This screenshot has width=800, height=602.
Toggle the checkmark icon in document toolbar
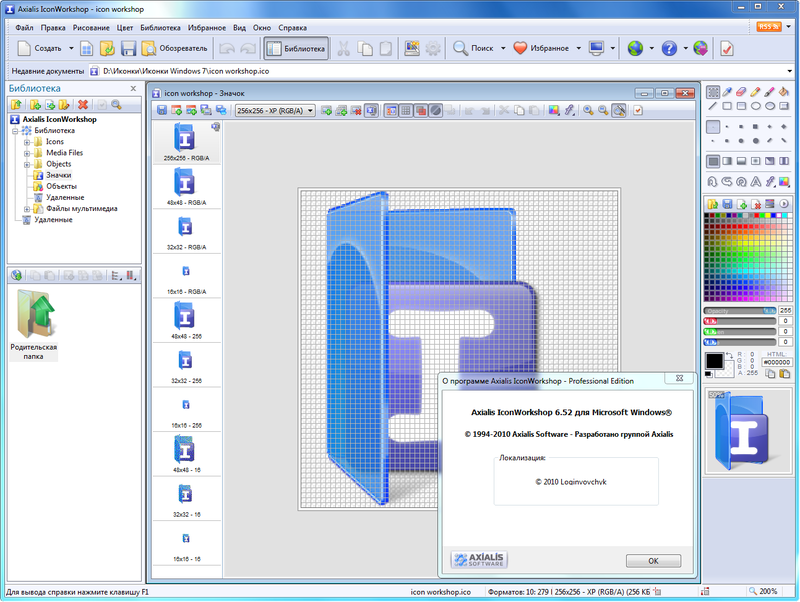[638, 110]
